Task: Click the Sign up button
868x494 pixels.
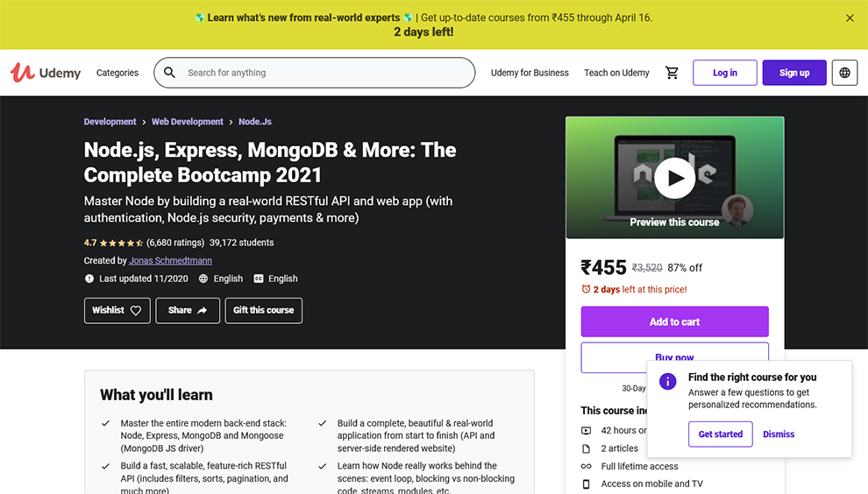Action: pos(794,73)
